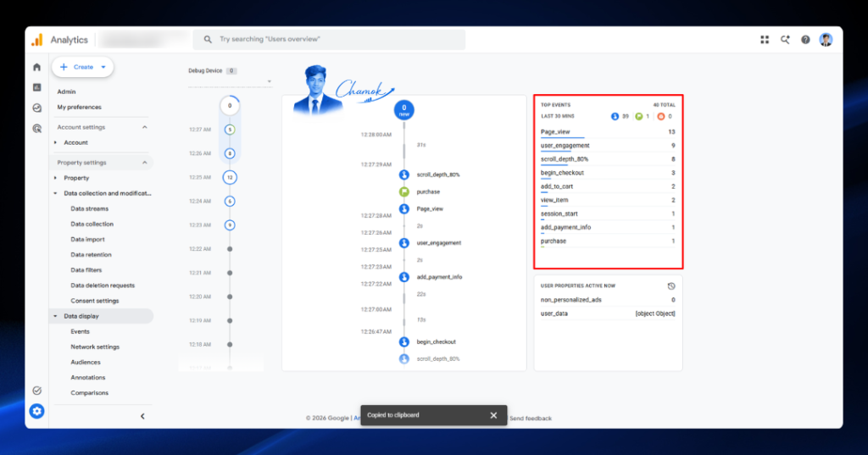868x455 pixels.
Task: Open Data deletion requests
Action: 103,286
